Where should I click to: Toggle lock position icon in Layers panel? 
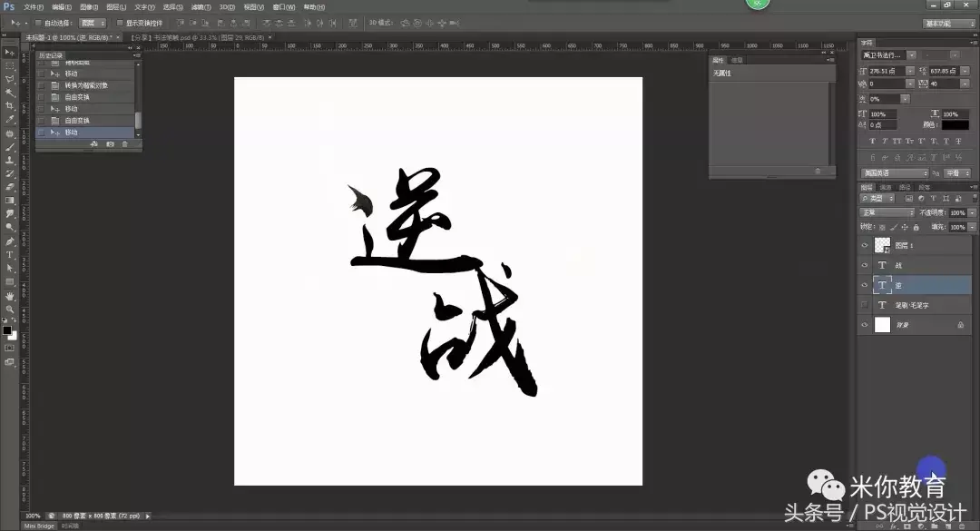pos(905,227)
